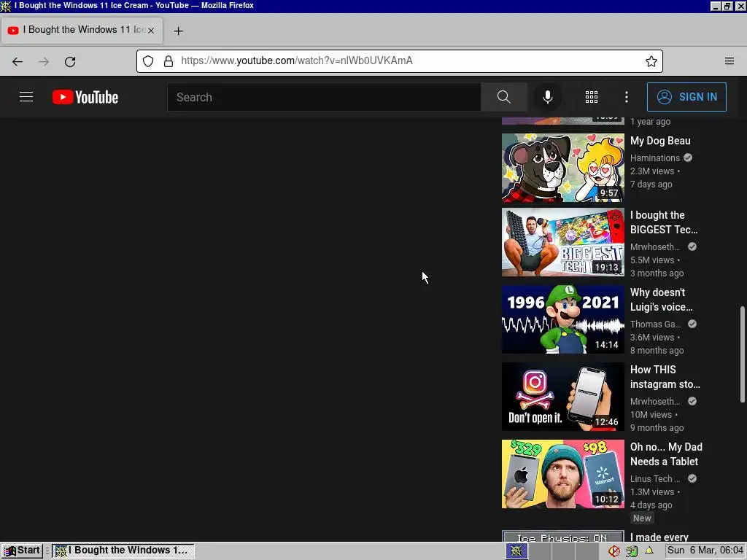Click the active workspace pager icon
747x560 pixels.
coord(516,551)
